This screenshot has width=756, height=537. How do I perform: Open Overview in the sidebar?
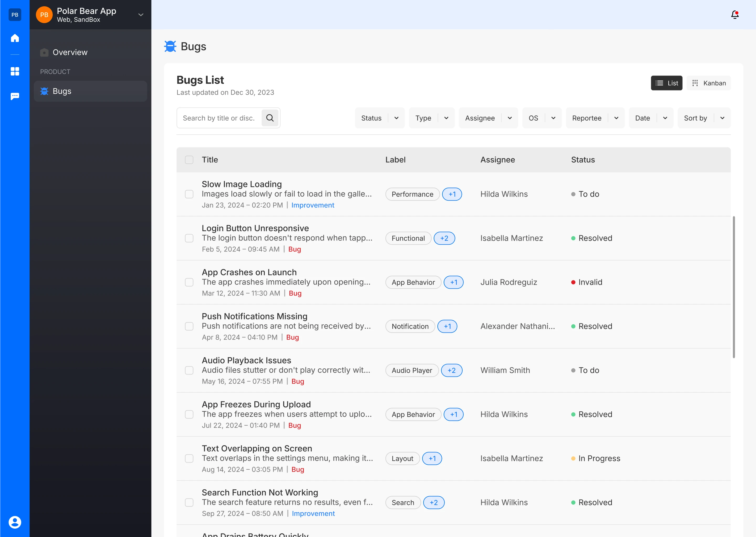click(x=90, y=53)
